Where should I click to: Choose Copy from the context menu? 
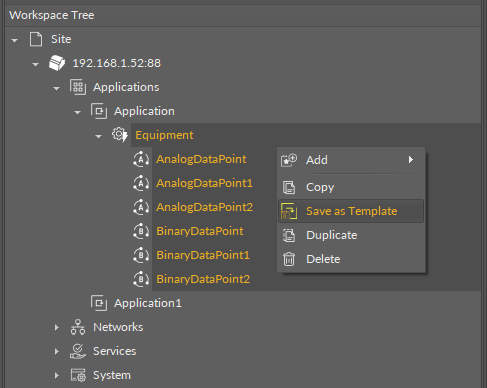[x=351, y=187]
